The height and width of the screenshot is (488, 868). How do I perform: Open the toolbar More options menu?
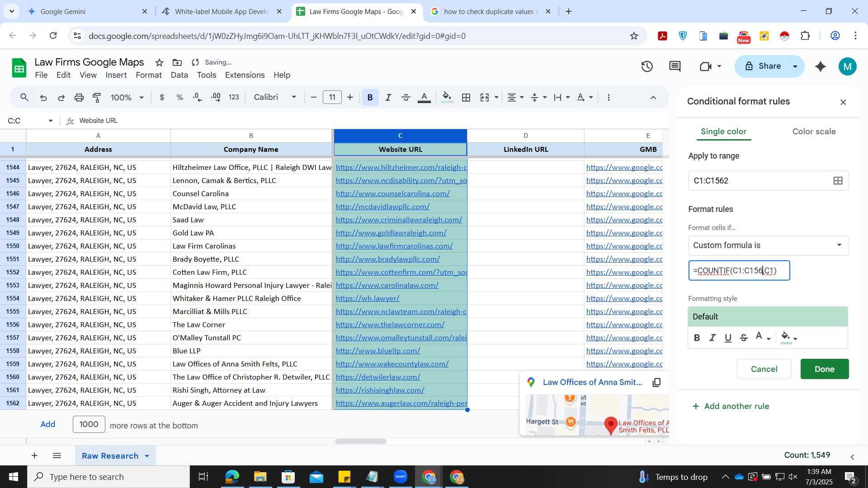[609, 98]
